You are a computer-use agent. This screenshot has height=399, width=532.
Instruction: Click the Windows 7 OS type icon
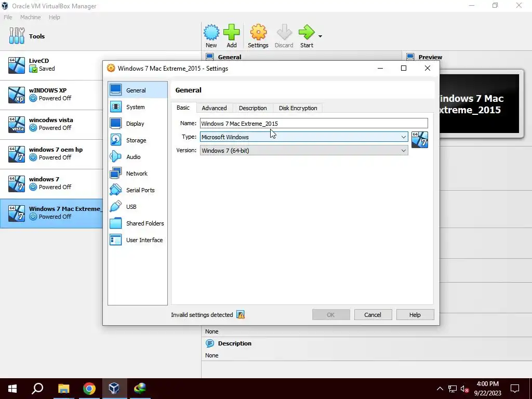tap(420, 140)
